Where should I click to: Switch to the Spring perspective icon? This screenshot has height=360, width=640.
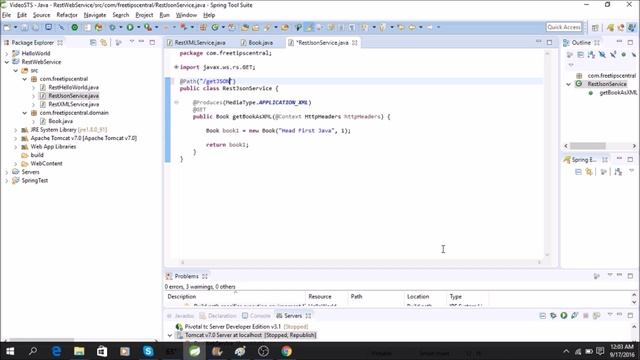pyautogui.click(x=611, y=27)
